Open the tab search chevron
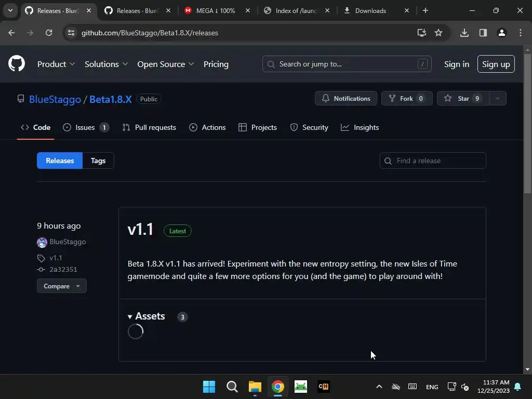Screen dimensions: 532x399 coord(10,10)
